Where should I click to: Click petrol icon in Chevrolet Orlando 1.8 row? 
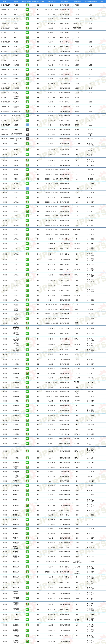point(27,116)
